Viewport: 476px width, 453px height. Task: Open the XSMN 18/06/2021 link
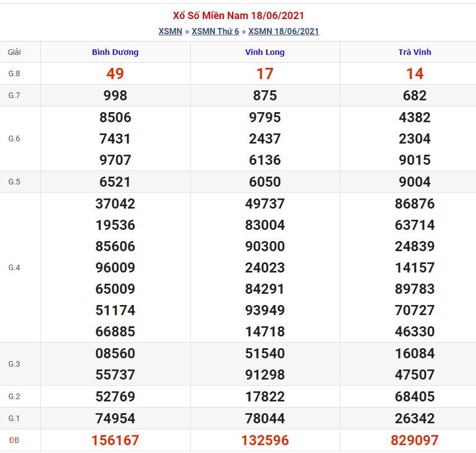pyautogui.click(x=284, y=31)
